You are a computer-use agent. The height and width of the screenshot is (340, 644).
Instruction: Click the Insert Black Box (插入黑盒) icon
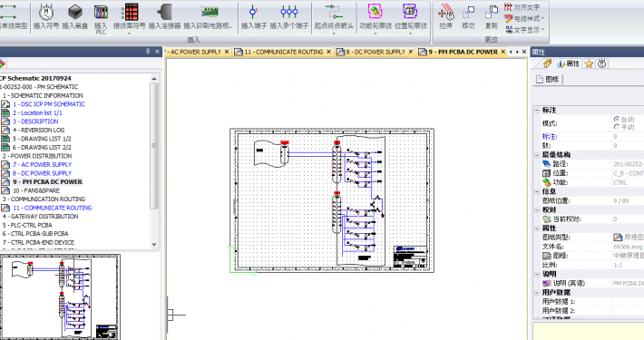coord(74,13)
